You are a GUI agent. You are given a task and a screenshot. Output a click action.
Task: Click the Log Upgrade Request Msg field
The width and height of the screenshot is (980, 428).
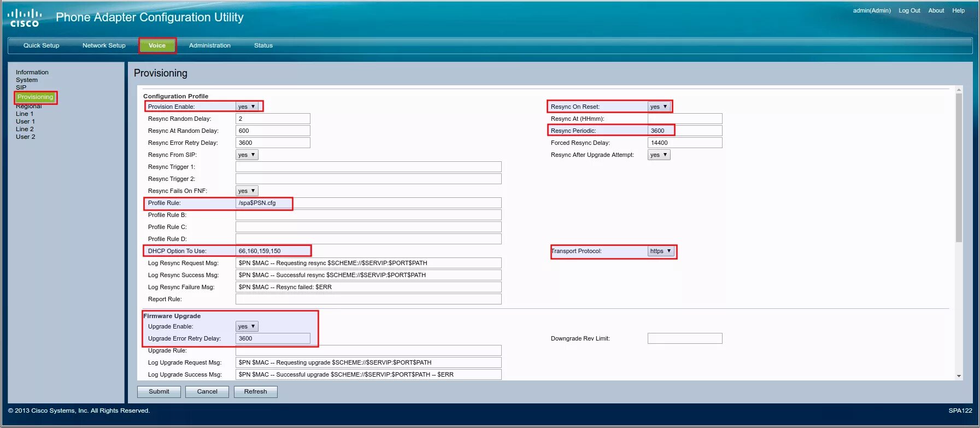point(368,362)
